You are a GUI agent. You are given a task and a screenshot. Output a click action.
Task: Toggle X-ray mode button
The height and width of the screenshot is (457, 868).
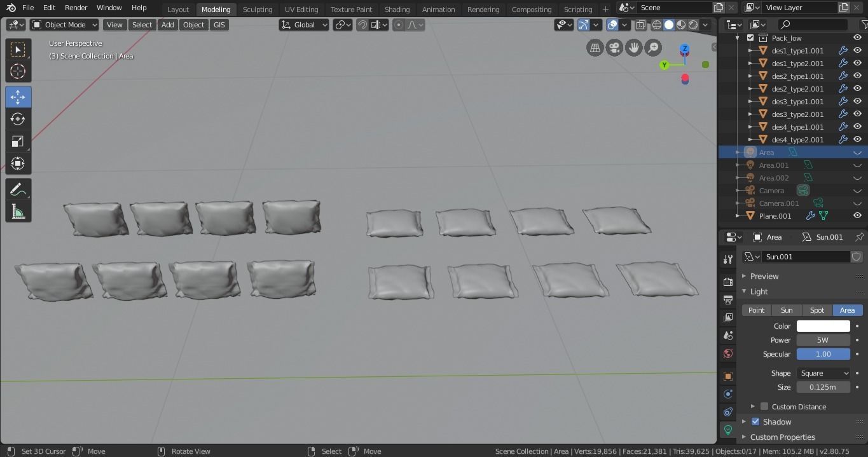click(x=641, y=25)
